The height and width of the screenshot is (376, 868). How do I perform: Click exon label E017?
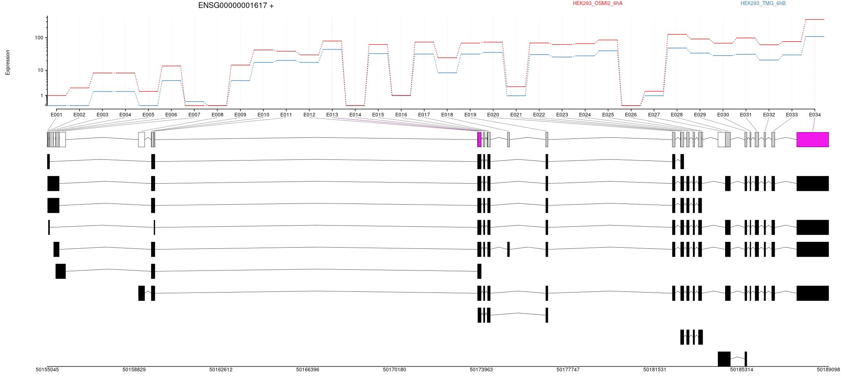click(424, 115)
